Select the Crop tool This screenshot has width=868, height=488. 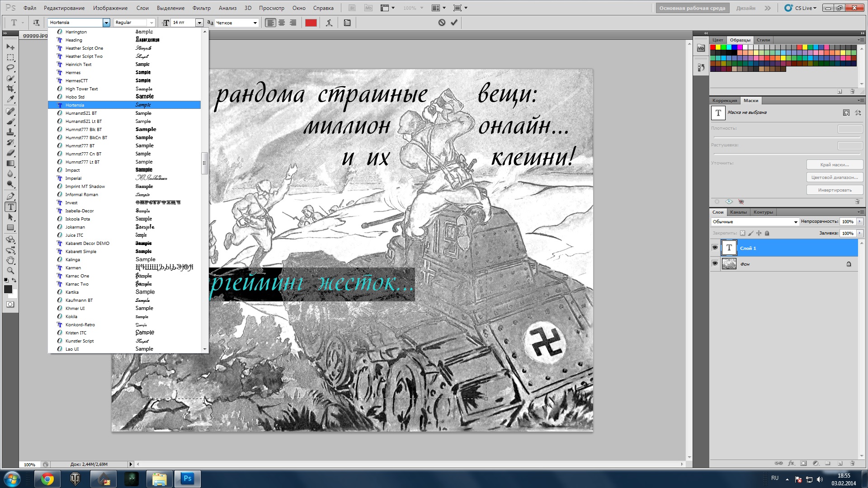tap(10, 89)
